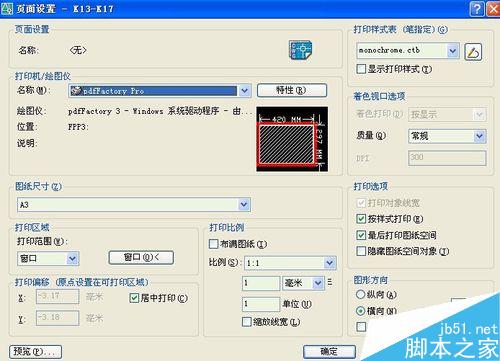Open the monochrome.ctb plot style dropdown
The width and height of the screenshot is (500, 361).
coord(453,51)
